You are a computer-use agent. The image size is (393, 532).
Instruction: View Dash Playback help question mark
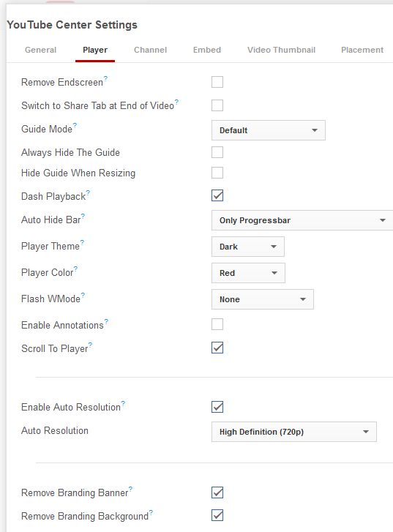88,192
